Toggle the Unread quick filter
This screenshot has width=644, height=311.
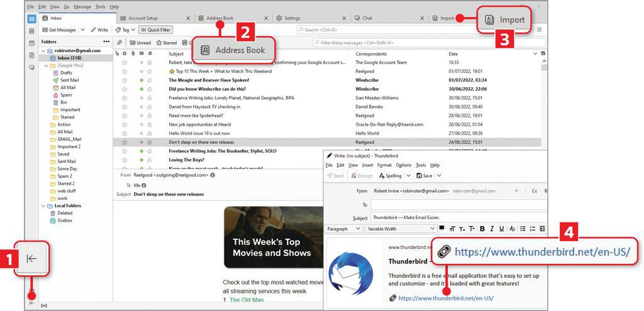pyautogui.click(x=140, y=43)
